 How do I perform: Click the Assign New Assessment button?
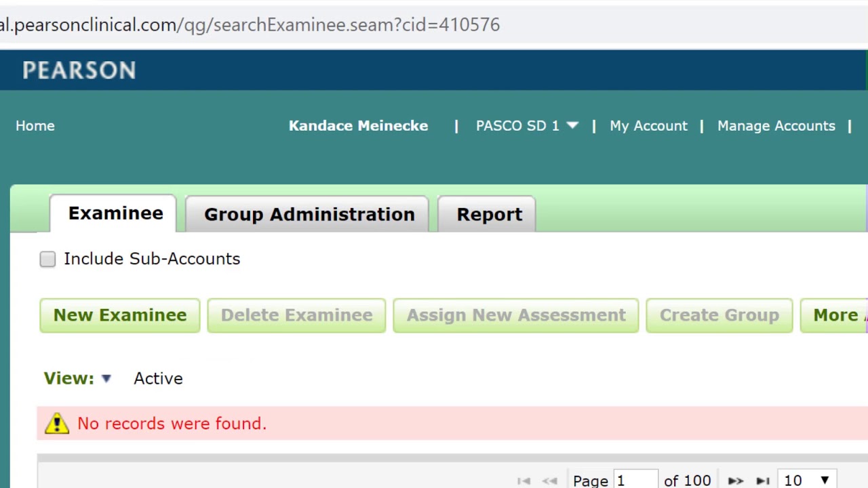(x=516, y=315)
